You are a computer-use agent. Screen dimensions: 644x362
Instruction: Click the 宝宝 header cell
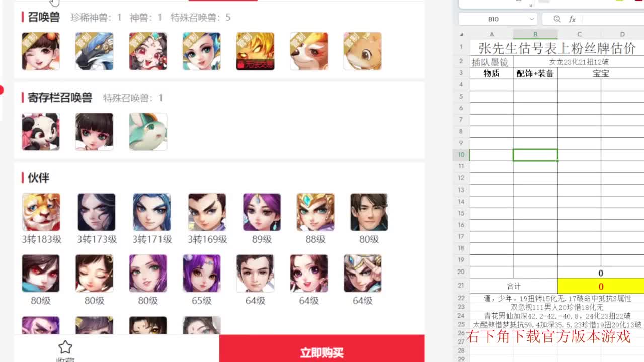tap(601, 73)
